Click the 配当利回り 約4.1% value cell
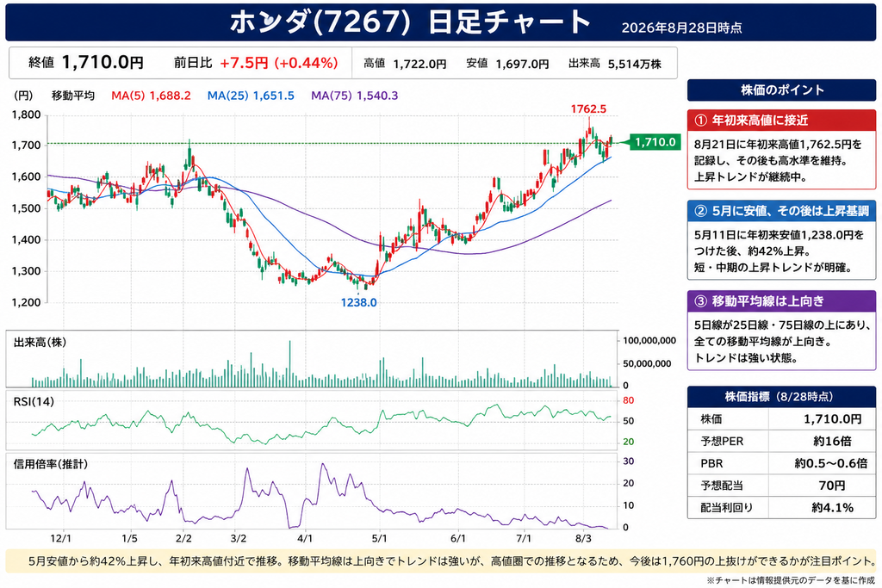This screenshot has width=882, height=588. point(833,508)
